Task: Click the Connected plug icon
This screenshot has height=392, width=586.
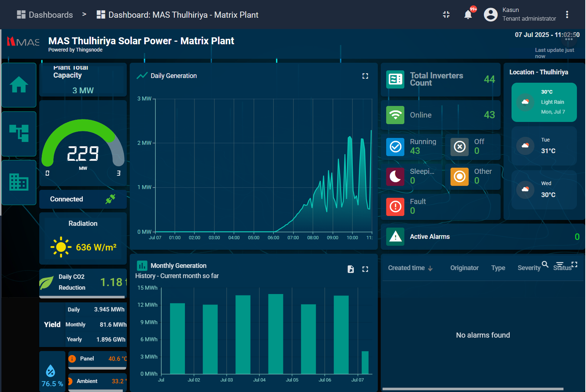Action: point(110,199)
